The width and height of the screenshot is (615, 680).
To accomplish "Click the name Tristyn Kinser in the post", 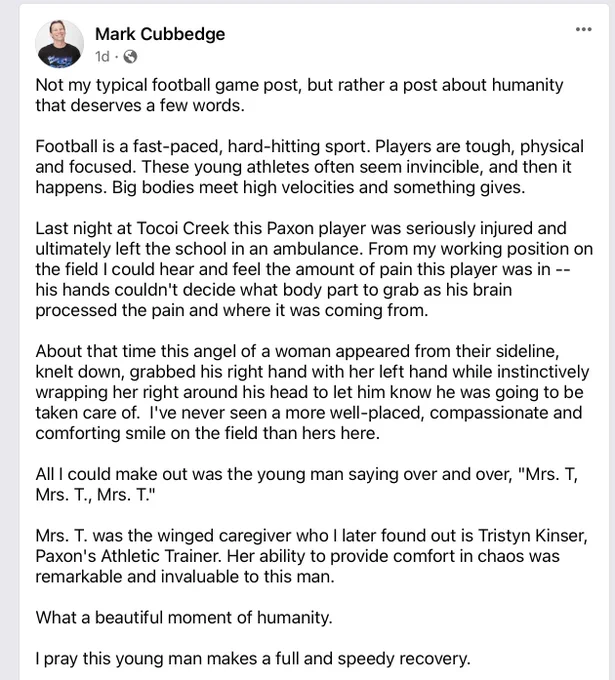I will click(533, 536).
